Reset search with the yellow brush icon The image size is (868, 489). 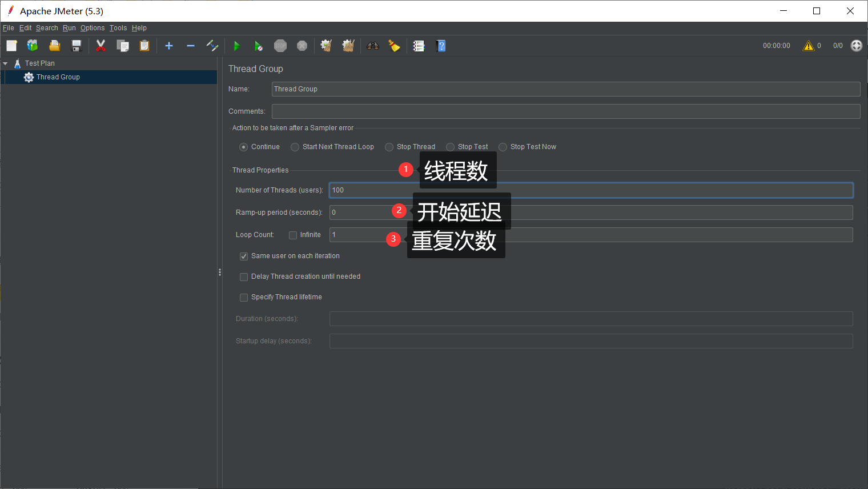tap(395, 46)
